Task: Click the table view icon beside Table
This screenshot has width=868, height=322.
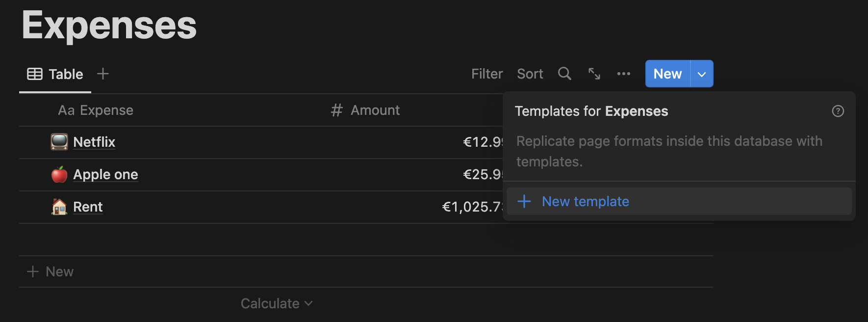Action: [x=34, y=74]
